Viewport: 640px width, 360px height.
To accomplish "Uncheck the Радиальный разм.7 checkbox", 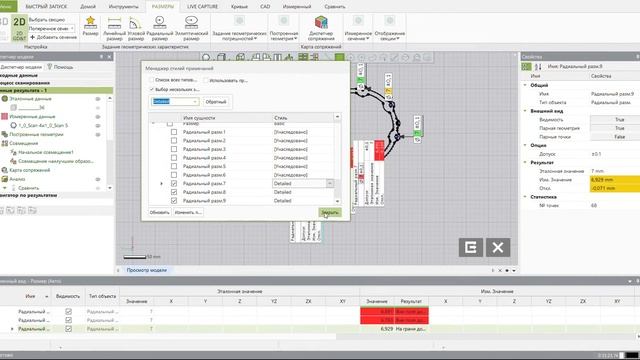I will (174, 184).
